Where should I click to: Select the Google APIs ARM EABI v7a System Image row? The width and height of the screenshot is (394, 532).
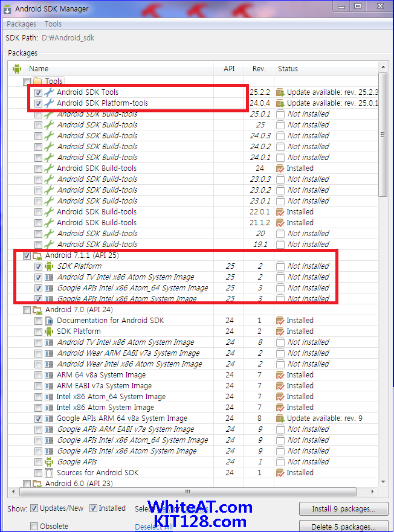pyautogui.click(x=193, y=429)
